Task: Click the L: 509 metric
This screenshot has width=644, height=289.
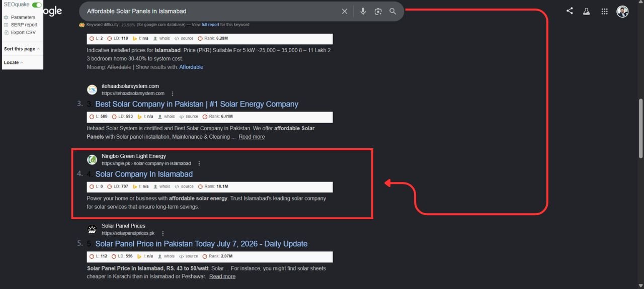Action: click(99, 117)
